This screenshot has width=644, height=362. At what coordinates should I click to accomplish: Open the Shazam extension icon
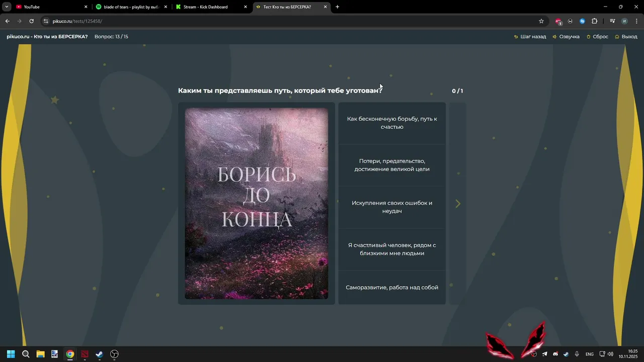(x=582, y=21)
